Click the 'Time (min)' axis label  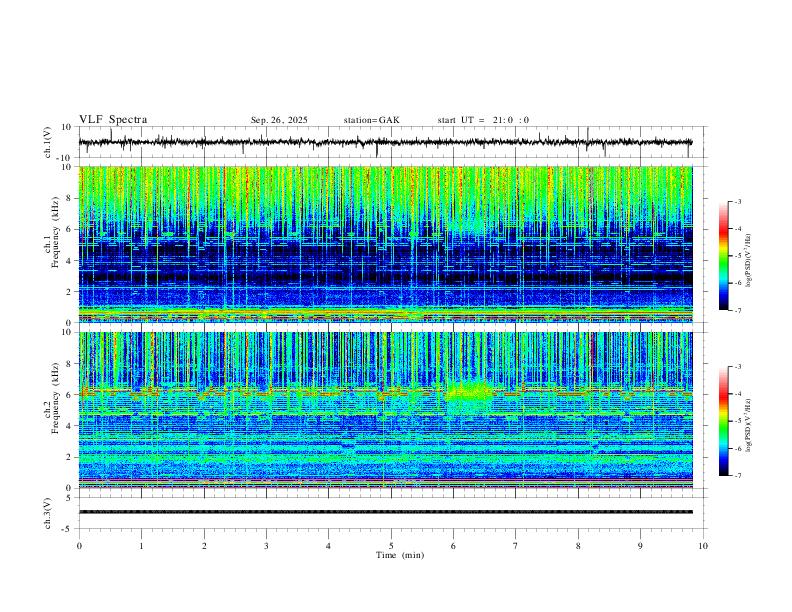tap(400, 555)
